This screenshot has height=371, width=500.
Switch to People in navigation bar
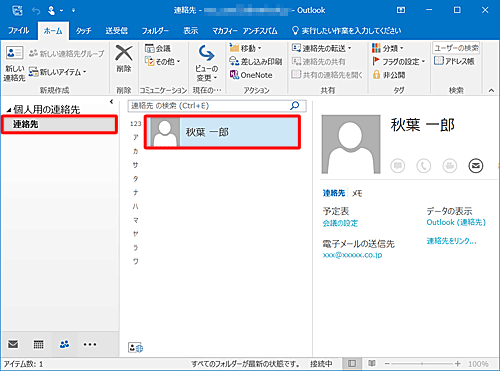click(64, 344)
